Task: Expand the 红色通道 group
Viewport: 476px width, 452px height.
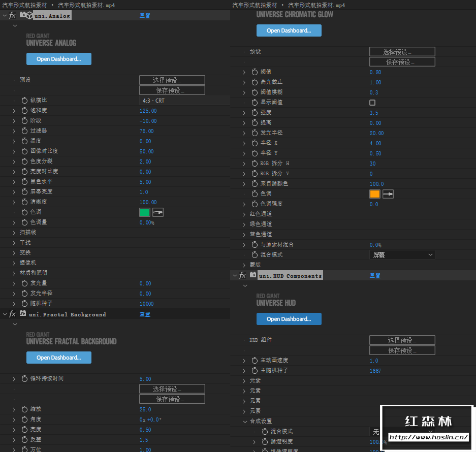Action: pos(244,214)
